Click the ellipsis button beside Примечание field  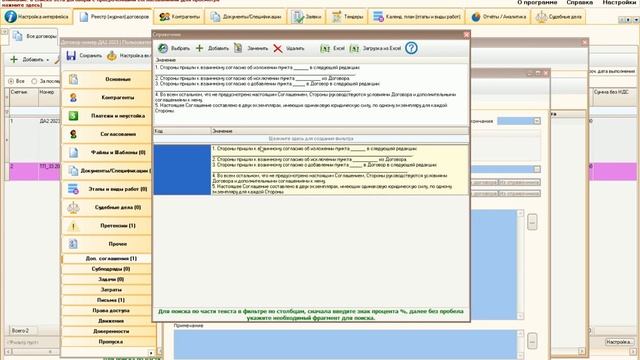point(532,341)
